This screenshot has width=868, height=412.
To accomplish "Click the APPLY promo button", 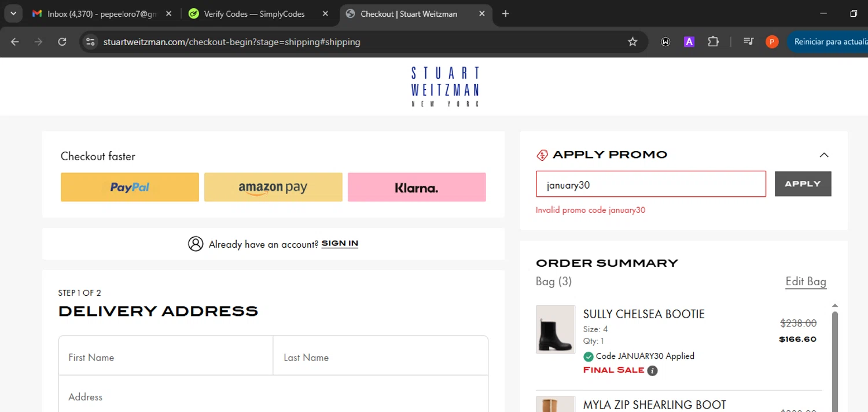I will pos(803,184).
